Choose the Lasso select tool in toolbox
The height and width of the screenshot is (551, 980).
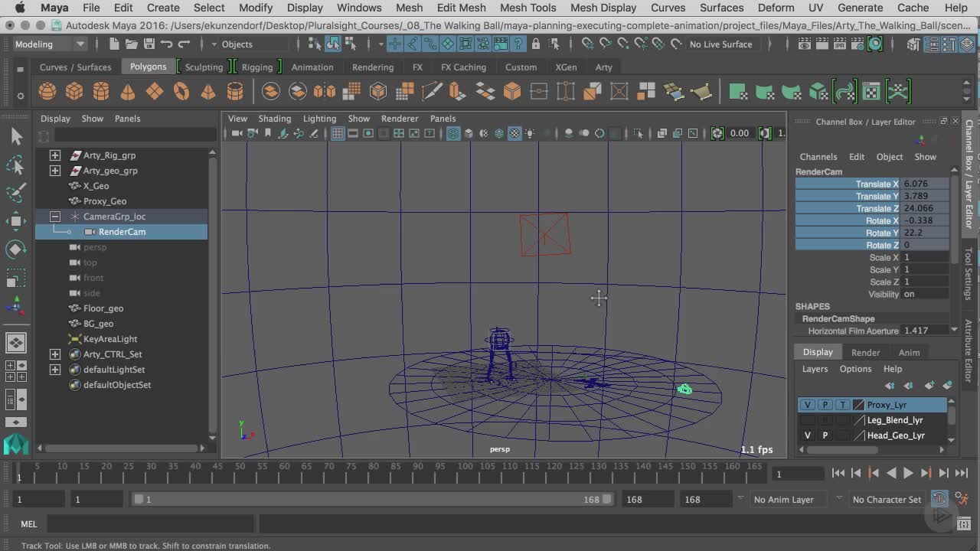click(x=16, y=165)
